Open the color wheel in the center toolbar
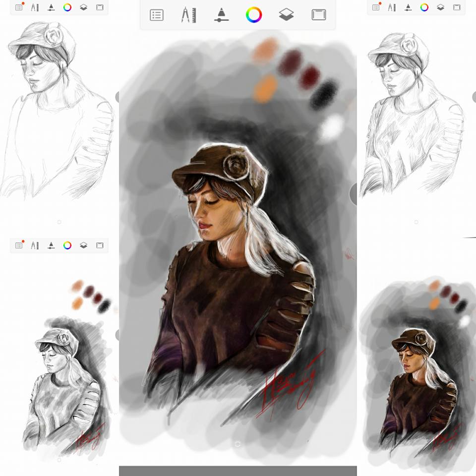476x476 pixels. click(x=253, y=15)
